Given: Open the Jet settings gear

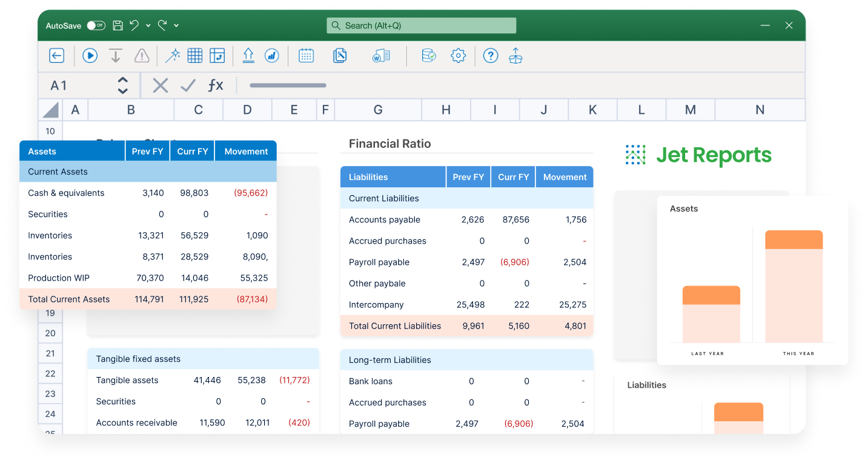Looking at the screenshot, I should click(x=458, y=55).
